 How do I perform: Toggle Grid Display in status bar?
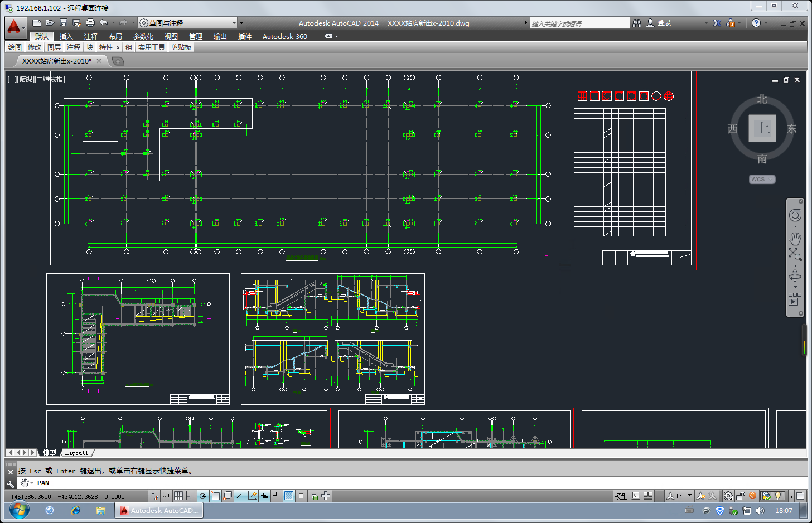coord(178,496)
